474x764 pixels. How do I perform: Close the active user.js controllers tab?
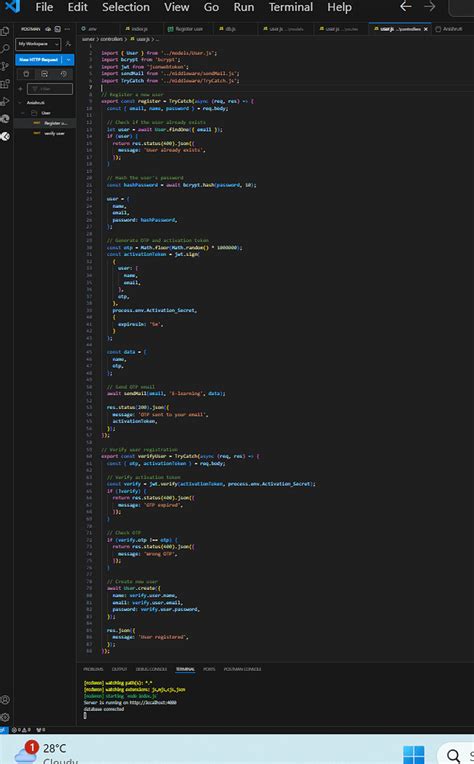click(x=426, y=29)
